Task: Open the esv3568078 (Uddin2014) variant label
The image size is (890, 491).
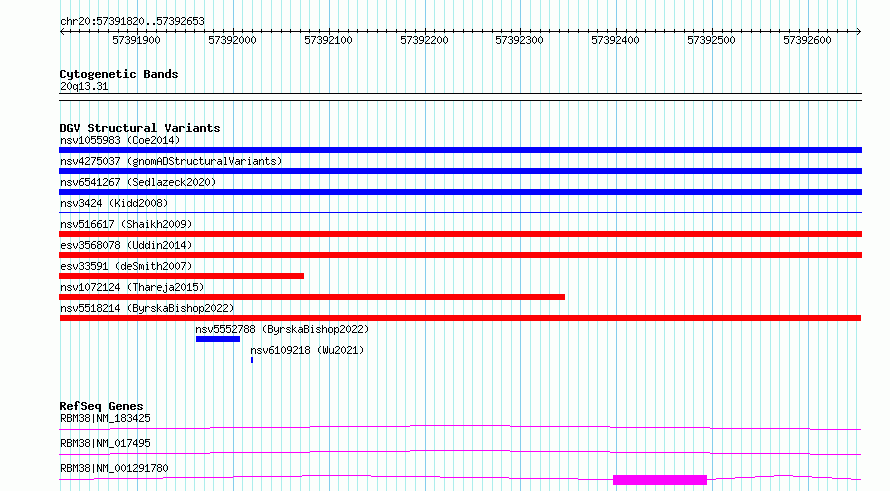Action: pos(126,245)
